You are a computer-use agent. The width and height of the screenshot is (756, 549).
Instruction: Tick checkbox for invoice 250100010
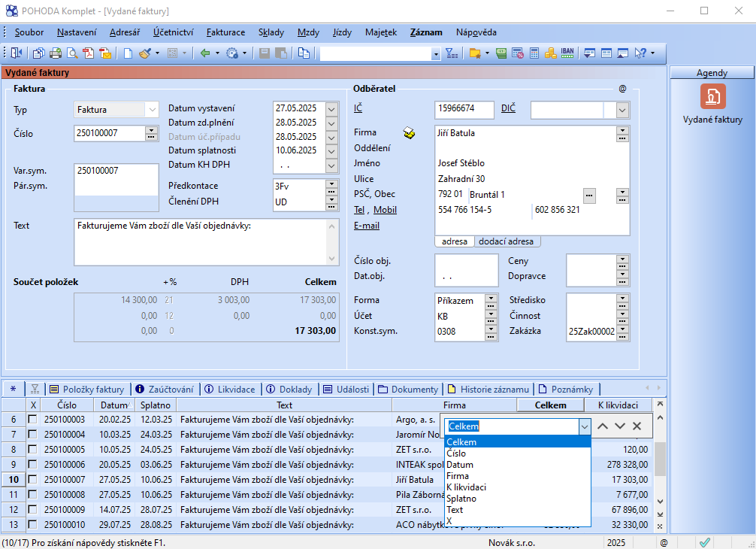32,524
